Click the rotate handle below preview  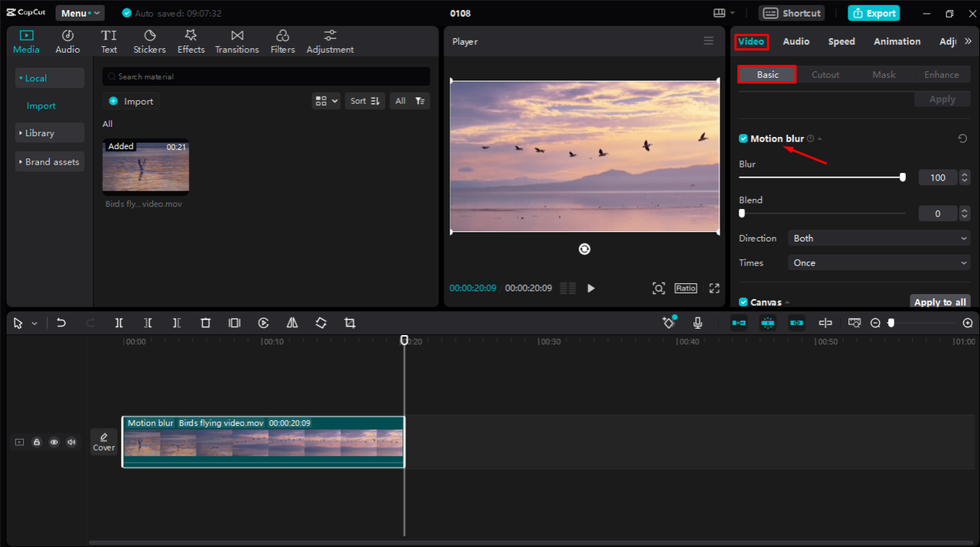585,249
